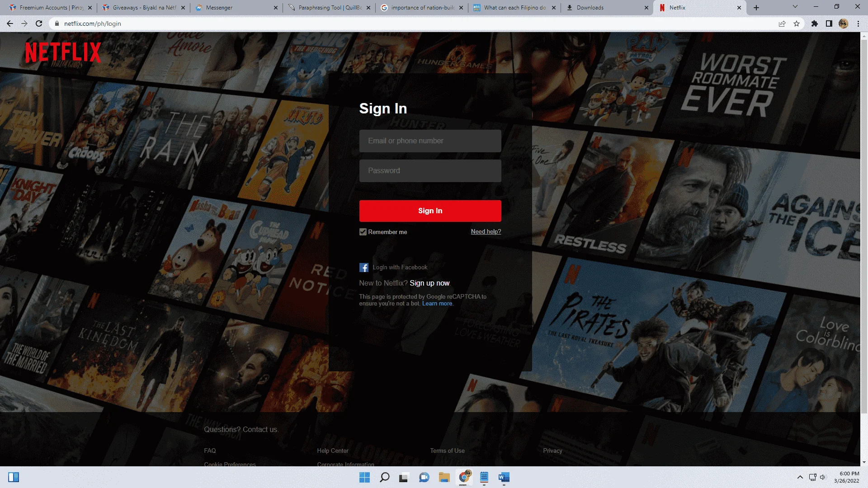Open the Zoom app on taskbar
The image size is (868, 488).
(424, 477)
